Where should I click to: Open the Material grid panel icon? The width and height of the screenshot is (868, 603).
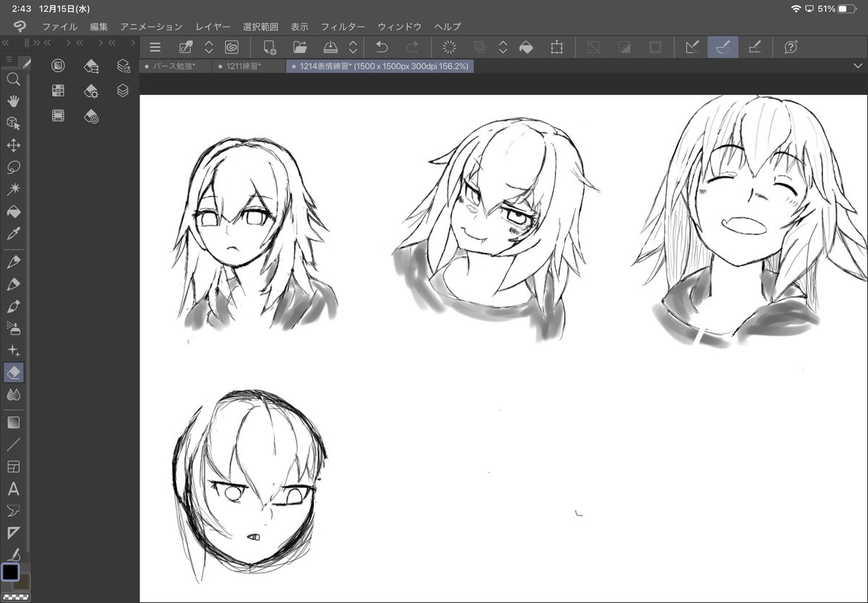pos(59,90)
